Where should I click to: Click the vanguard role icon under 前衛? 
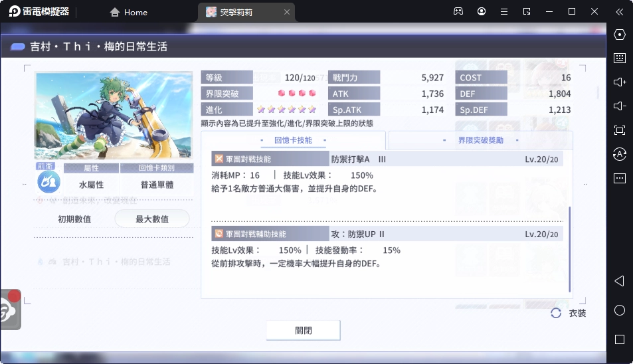tap(48, 182)
